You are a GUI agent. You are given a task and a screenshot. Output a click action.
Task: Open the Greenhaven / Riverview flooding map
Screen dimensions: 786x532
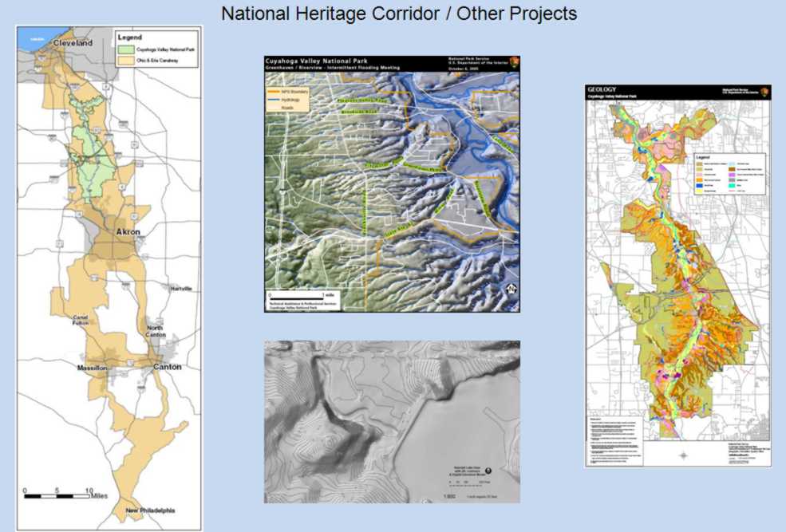[x=392, y=183]
